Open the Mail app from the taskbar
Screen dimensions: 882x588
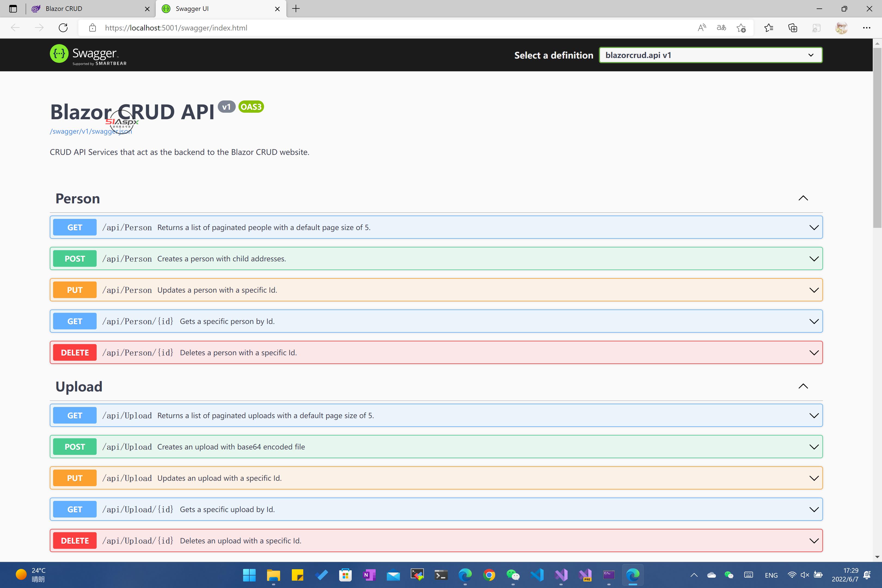coord(393,575)
